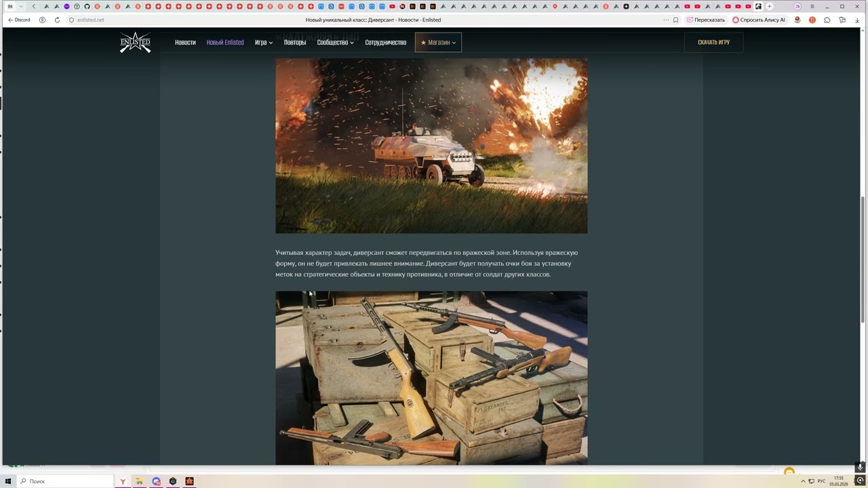
Task: Click the Windows Поиск search box
Action: coord(65,481)
